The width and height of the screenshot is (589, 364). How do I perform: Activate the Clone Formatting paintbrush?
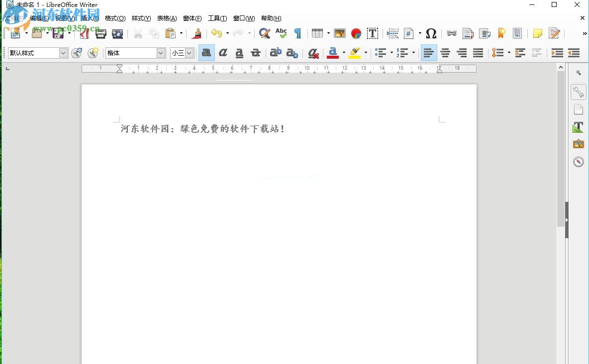click(x=196, y=33)
